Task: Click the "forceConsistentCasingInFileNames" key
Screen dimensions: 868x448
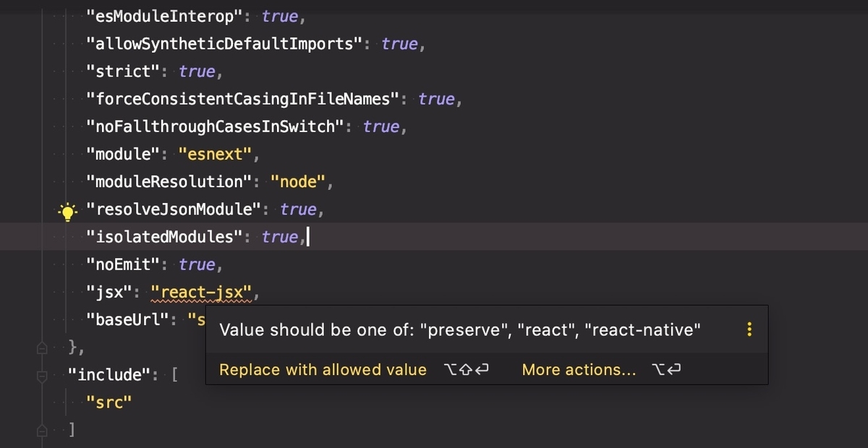Action: [x=242, y=99]
